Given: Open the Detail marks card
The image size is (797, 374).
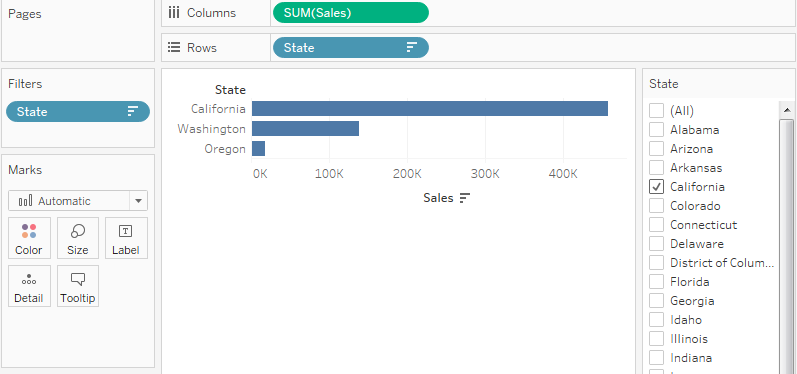Looking at the screenshot, I should pyautogui.click(x=29, y=286).
